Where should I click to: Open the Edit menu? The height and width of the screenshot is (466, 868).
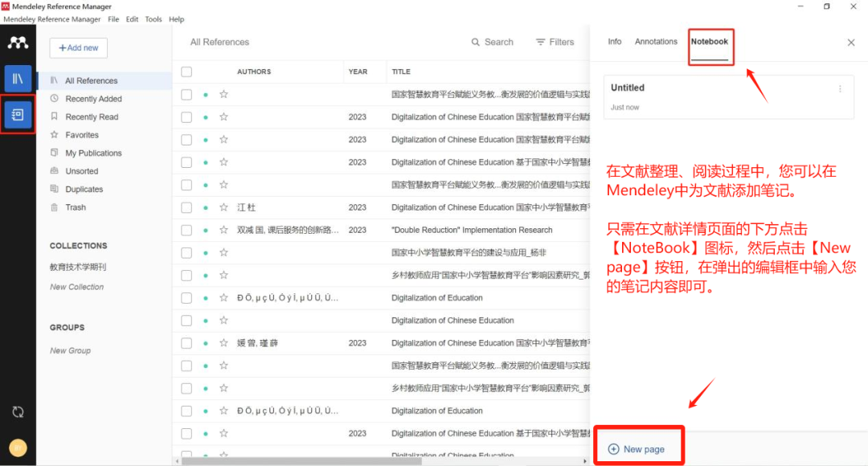(x=132, y=18)
